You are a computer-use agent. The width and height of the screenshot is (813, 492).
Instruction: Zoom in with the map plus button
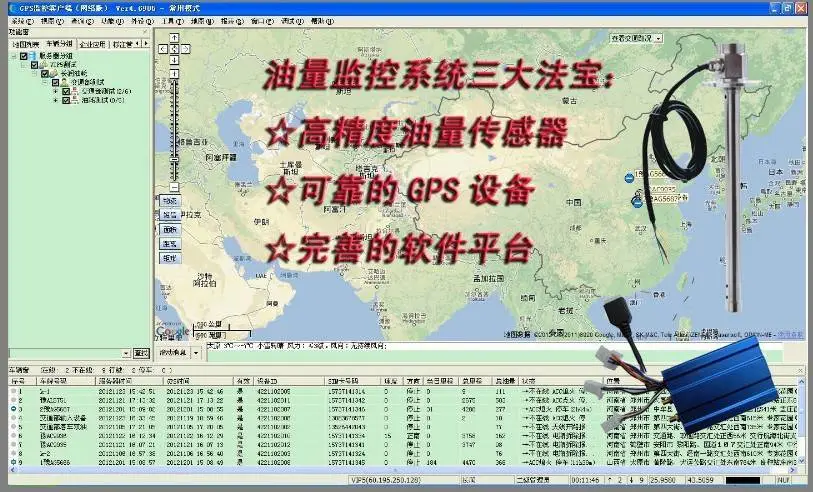174,74
